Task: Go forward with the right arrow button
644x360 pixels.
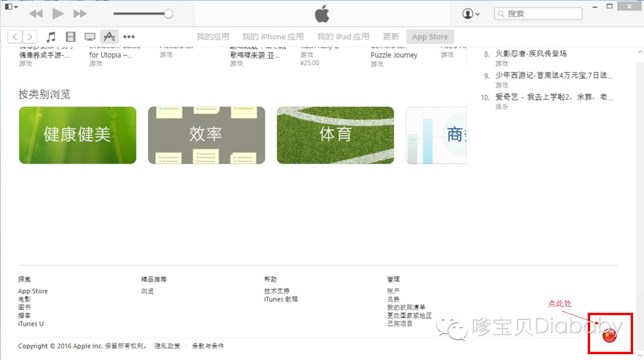Action: pos(30,37)
